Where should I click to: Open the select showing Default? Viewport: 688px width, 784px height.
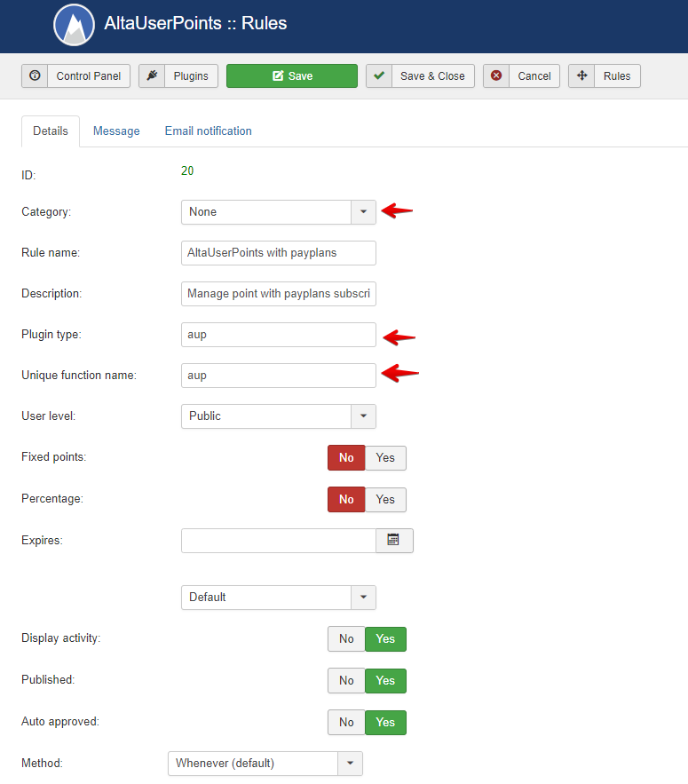point(279,598)
